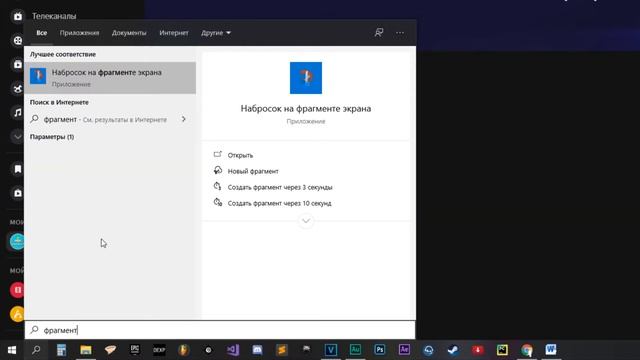
Task: Open Steam from the taskbar
Action: pyautogui.click(x=453, y=350)
